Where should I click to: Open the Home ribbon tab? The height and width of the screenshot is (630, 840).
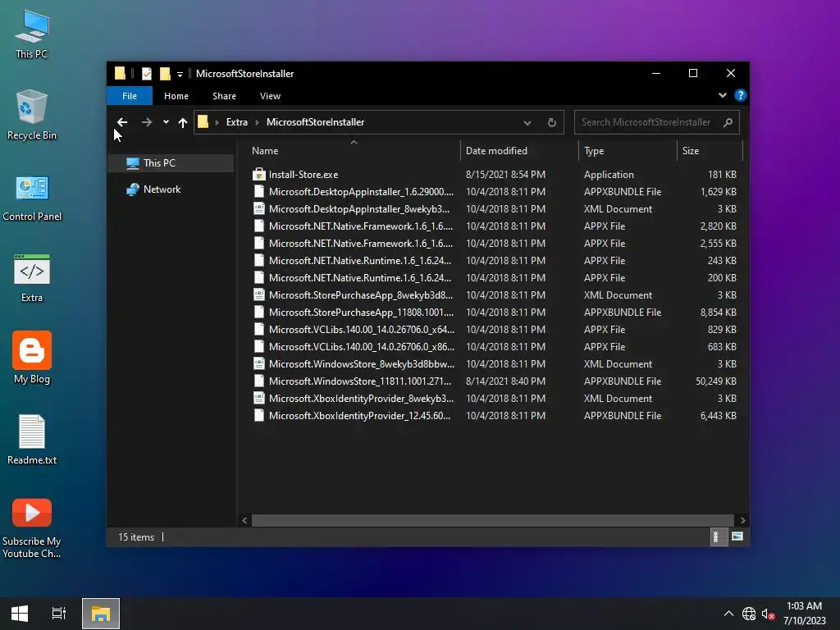pyautogui.click(x=176, y=96)
